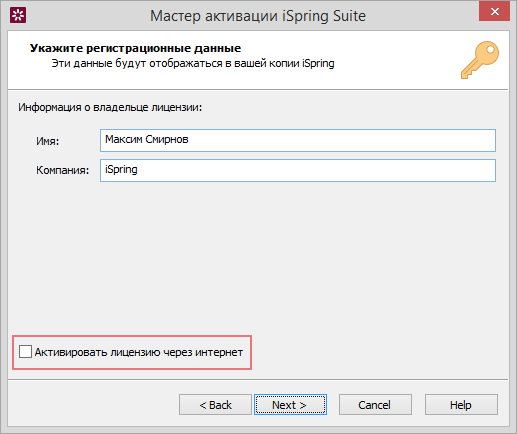Close the activation wizard window
517x434 pixels.
pyautogui.click(x=494, y=11)
